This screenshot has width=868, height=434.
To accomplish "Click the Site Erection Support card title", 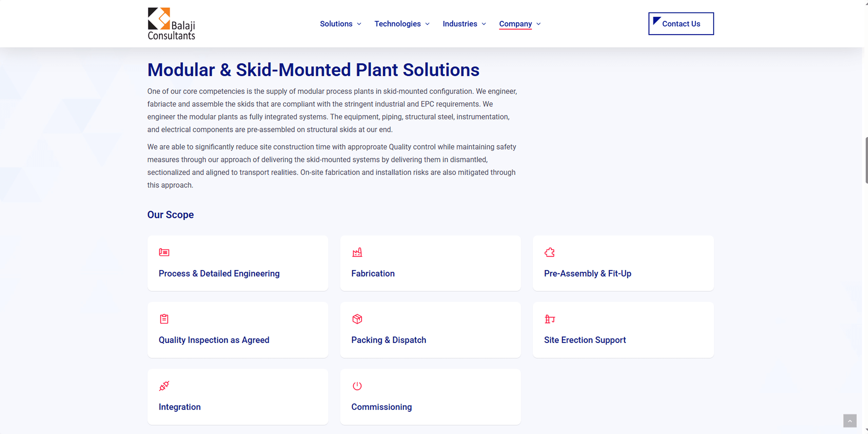I will [x=585, y=340].
